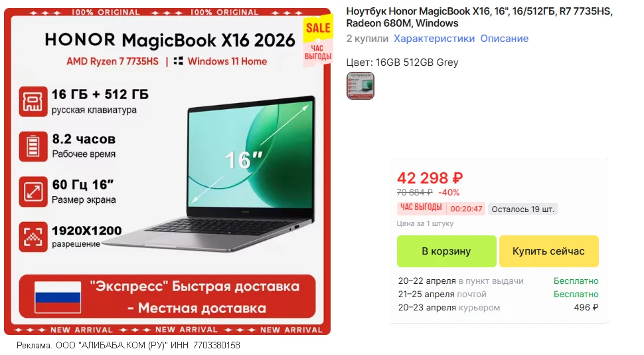The width and height of the screenshot is (644, 355).
Task: Select the 16GB 512GB Grey color thumbnail
Action: coord(361,86)
